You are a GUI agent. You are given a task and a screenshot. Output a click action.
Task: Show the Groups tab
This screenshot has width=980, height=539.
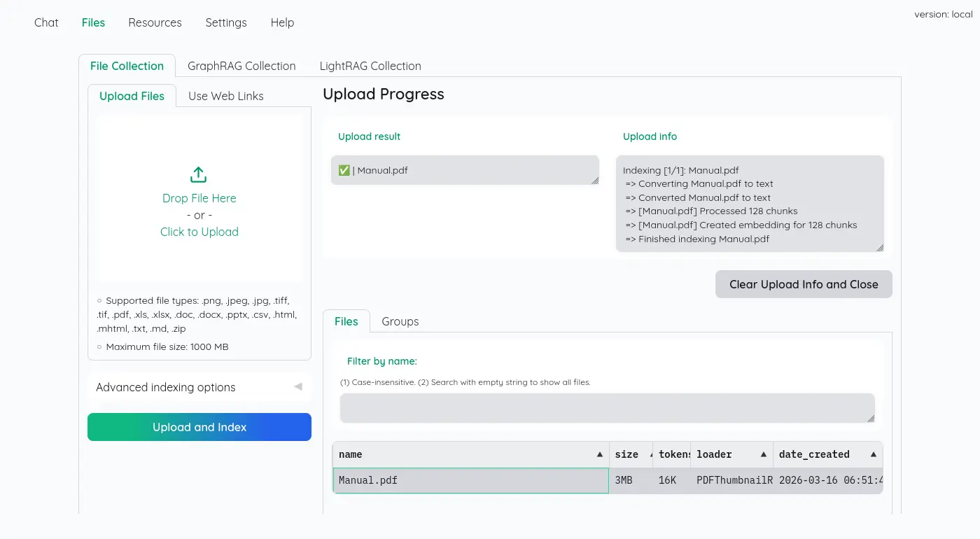click(400, 321)
